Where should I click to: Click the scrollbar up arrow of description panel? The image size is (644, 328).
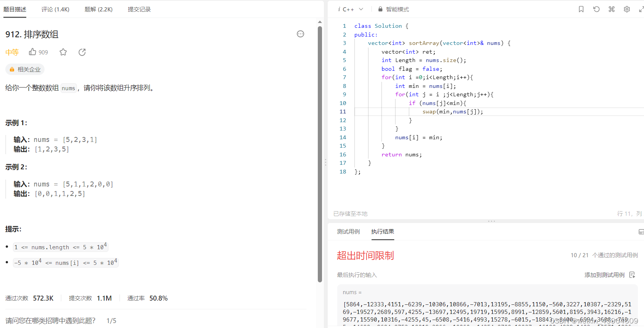[320, 22]
